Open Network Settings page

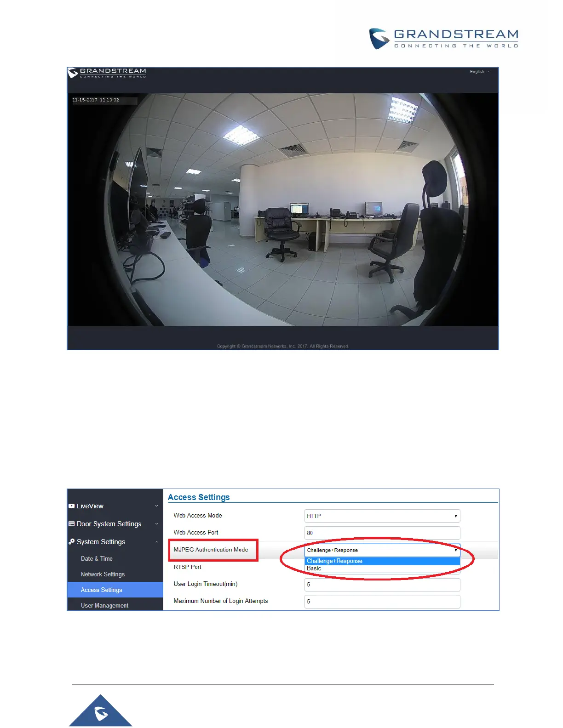(x=103, y=574)
